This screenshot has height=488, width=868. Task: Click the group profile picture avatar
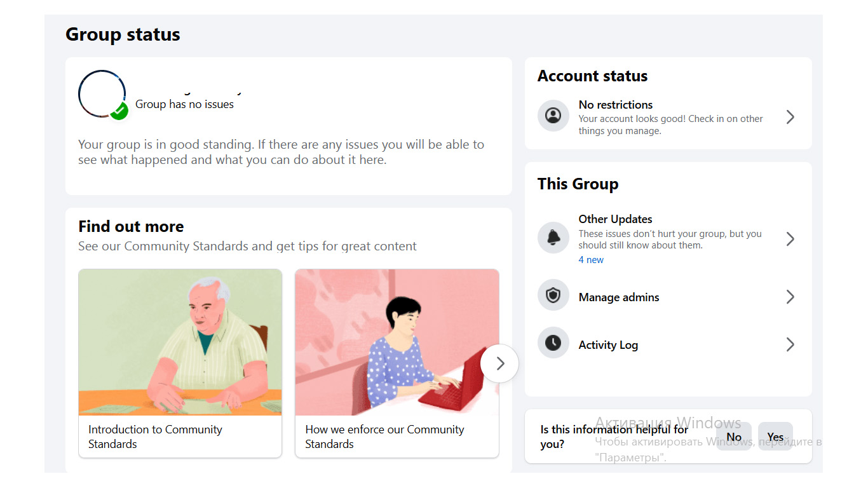[101, 93]
